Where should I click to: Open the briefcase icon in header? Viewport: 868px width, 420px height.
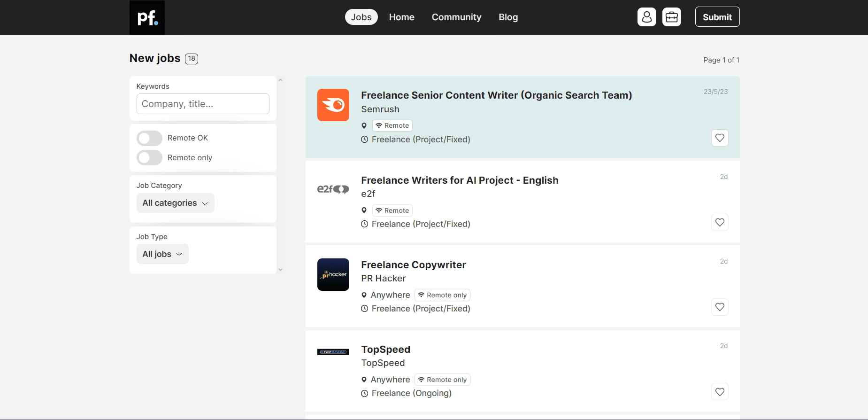[671, 17]
